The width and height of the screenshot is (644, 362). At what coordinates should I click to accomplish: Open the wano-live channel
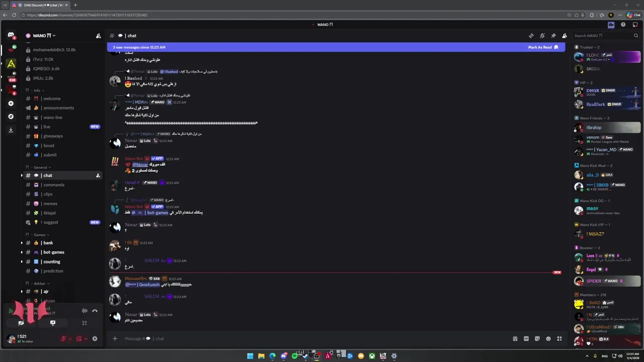pos(62,118)
